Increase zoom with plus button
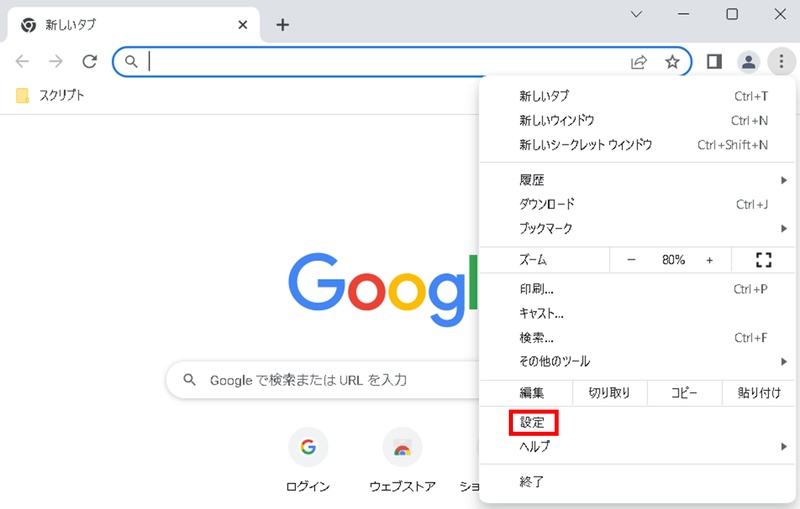This screenshot has width=800, height=509. [x=709, y=260]
